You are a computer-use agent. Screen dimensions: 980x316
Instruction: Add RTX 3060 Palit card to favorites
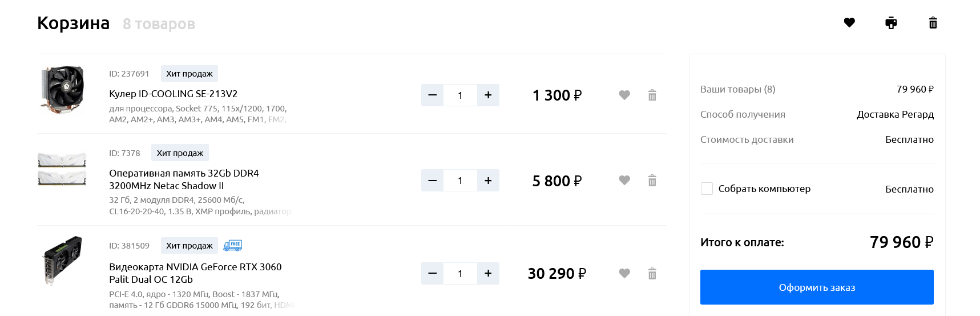pos(624,274)
